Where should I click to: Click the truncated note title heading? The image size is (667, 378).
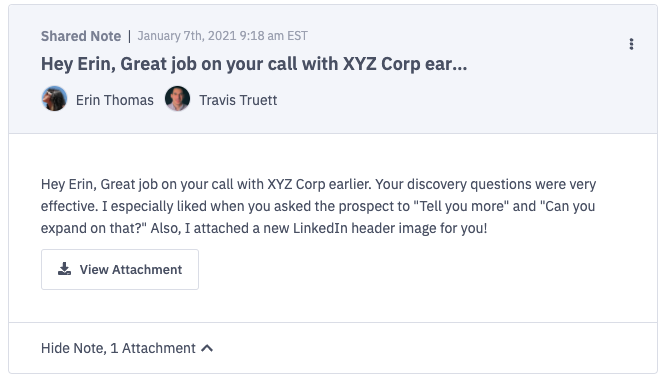pyautogui.click(x=254, y=64)
